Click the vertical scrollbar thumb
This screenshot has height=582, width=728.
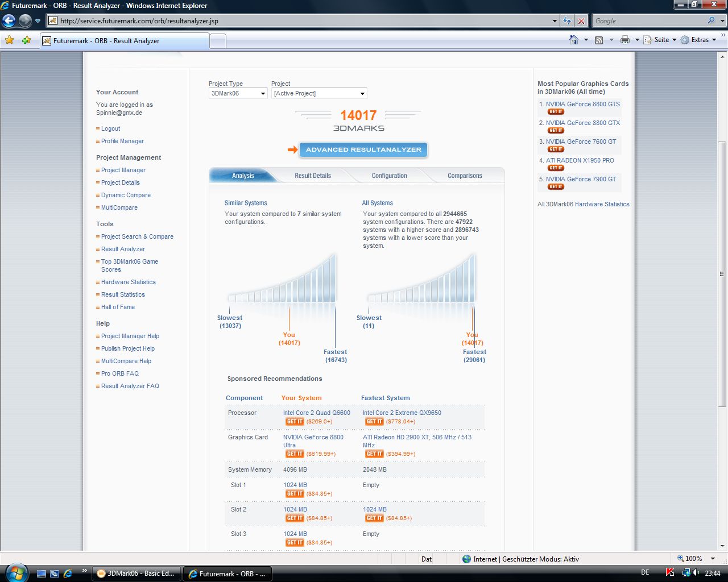(x=722, y=273)
